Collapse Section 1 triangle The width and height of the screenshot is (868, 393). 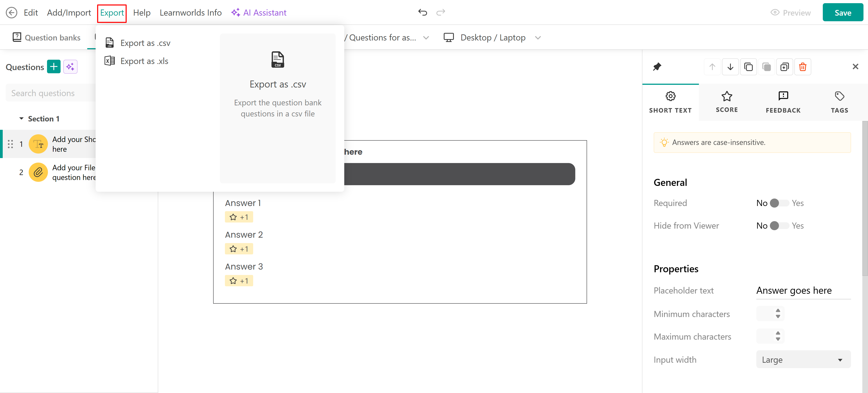(x=21, y=119)
